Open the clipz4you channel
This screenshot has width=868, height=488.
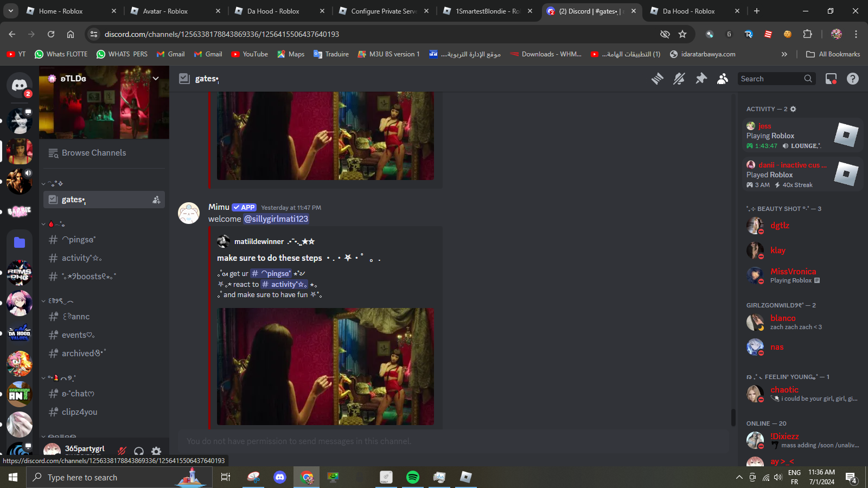tap(104, 412)
